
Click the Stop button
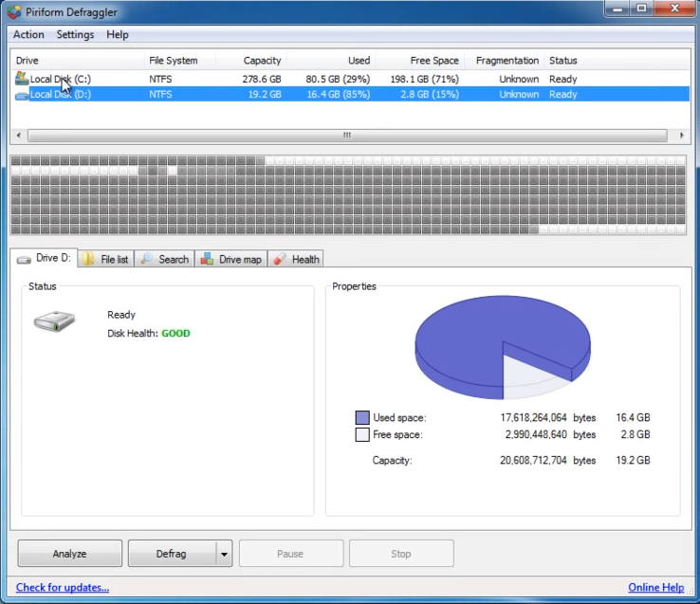[x=401, y=554]
